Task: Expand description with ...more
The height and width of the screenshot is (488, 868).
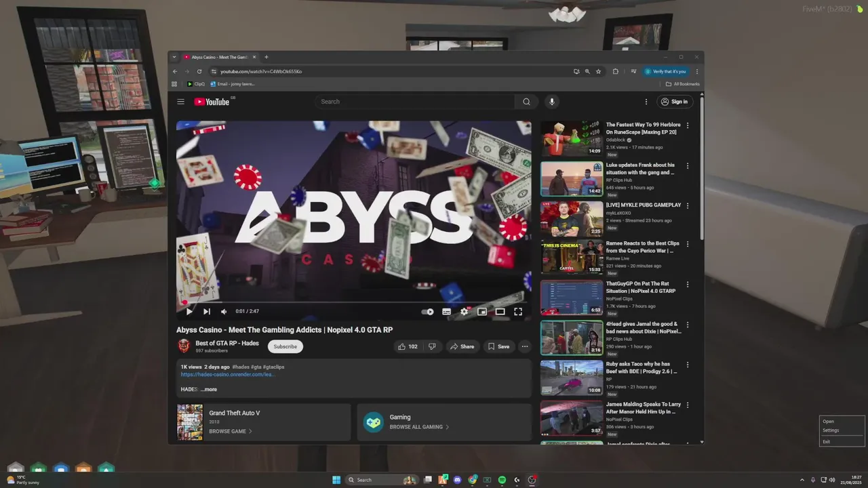Action: coord(209,390)
